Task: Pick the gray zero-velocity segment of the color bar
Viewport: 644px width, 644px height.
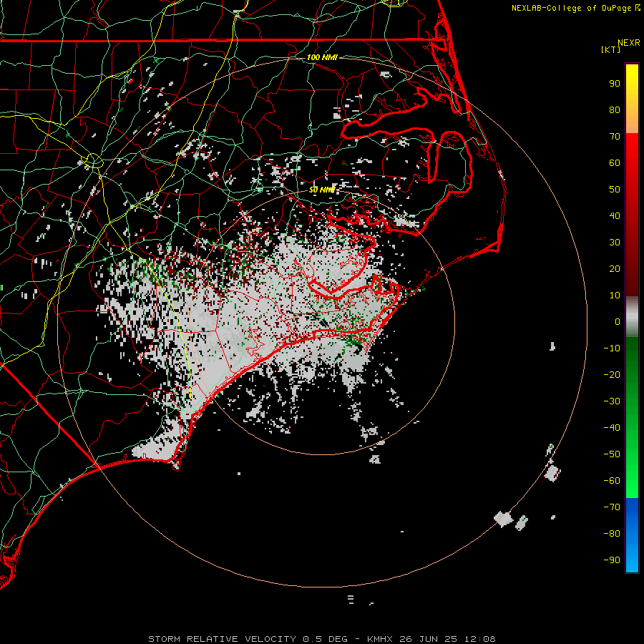Action: [632, 317]
